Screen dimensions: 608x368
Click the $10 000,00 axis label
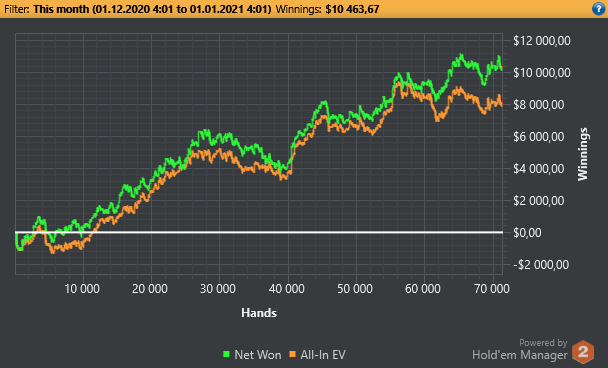542,73
